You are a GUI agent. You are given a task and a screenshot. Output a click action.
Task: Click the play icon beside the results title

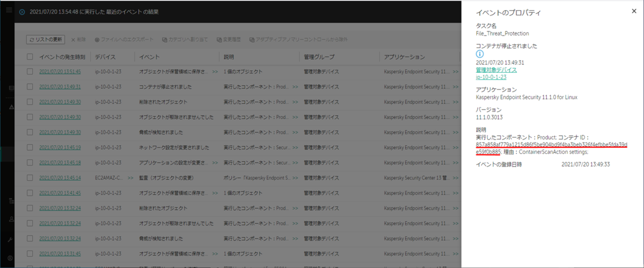pos(22,12)
